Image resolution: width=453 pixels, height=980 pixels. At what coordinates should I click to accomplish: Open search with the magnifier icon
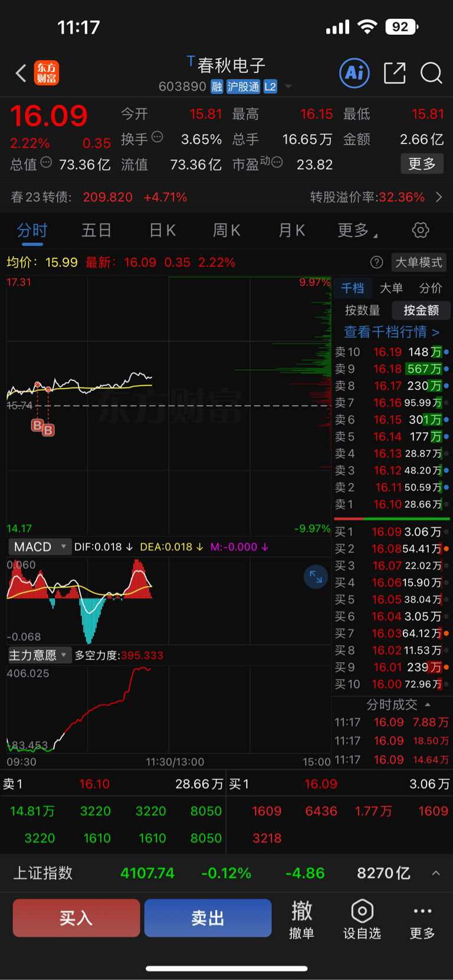click(431, 73)
